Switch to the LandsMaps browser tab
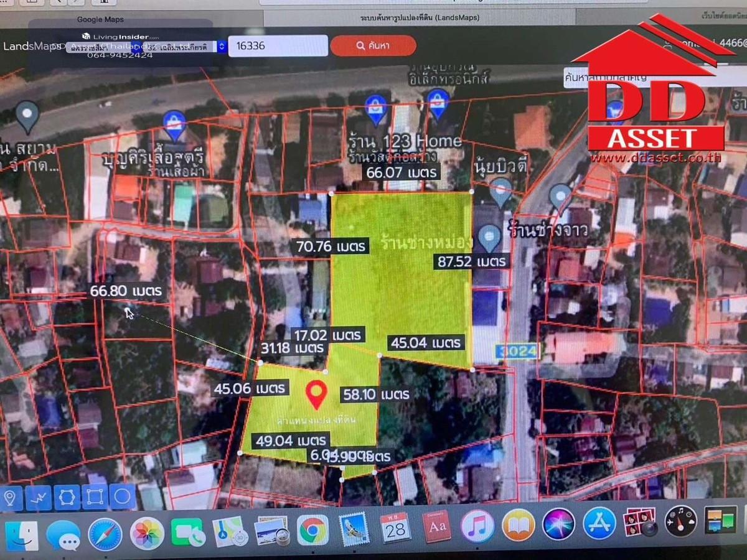 [420, 17]
